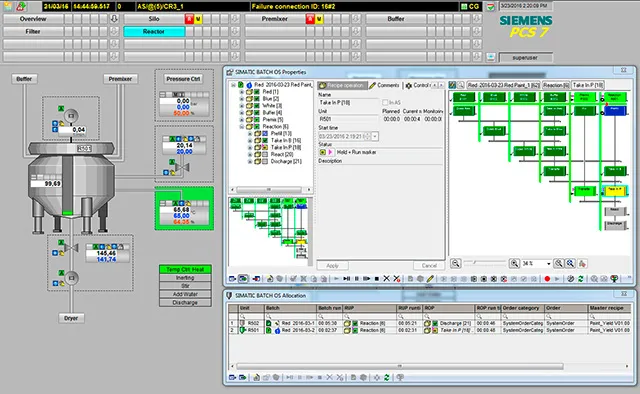Viewport: 640px width, 394px height.
Task: Click the refresh icon in Allocation window toolbar
Action: (x=387, y=377)
